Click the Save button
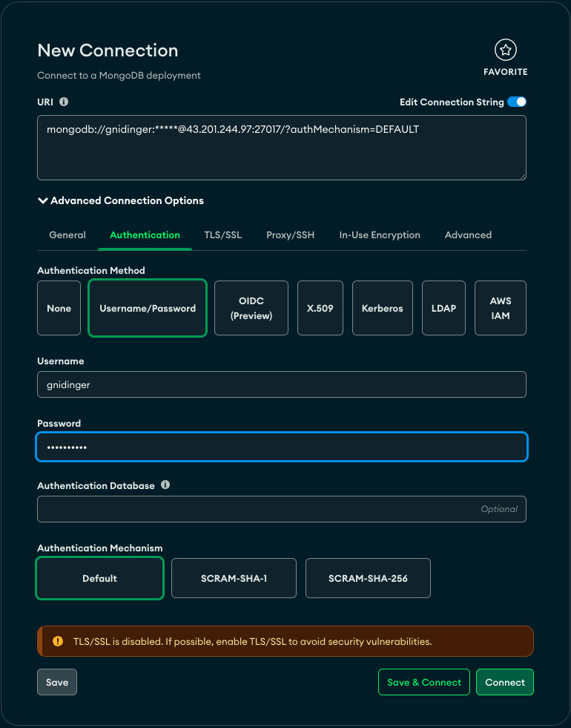571x728 pixels. [57, 682]
